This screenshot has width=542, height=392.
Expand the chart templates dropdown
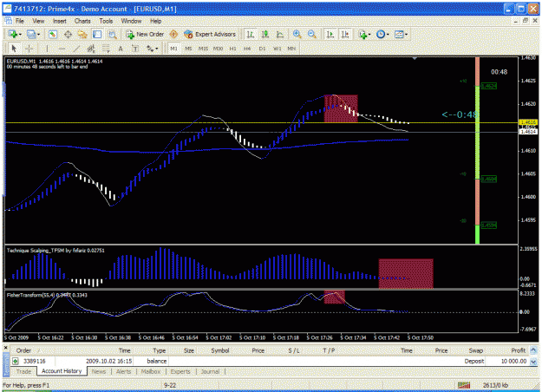click(x=406, y=35)
